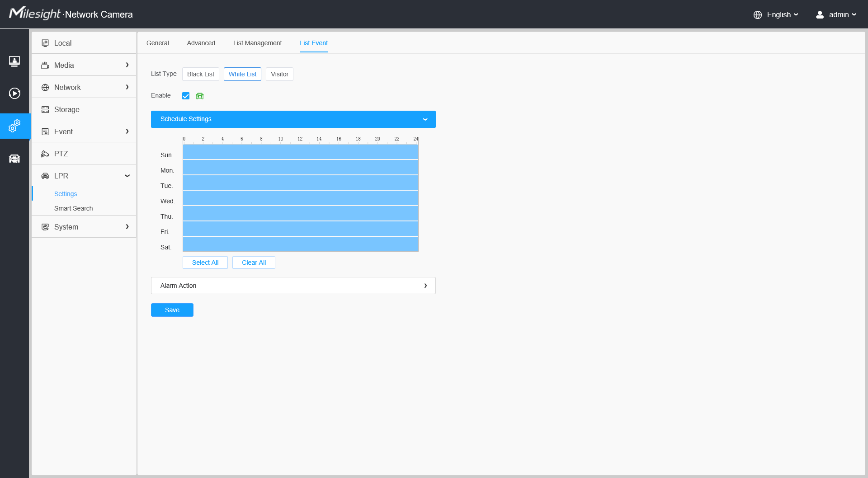Open the vehicle LPR icon in left bar
The width and height of the screenshot is (868, 478).
(x=14, y=159)
